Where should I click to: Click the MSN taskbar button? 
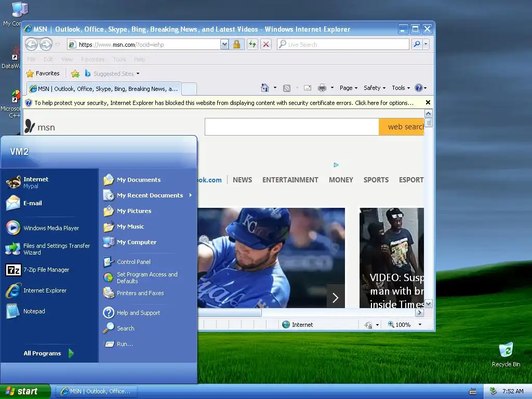pyautogui.click(x=96, y=392)
